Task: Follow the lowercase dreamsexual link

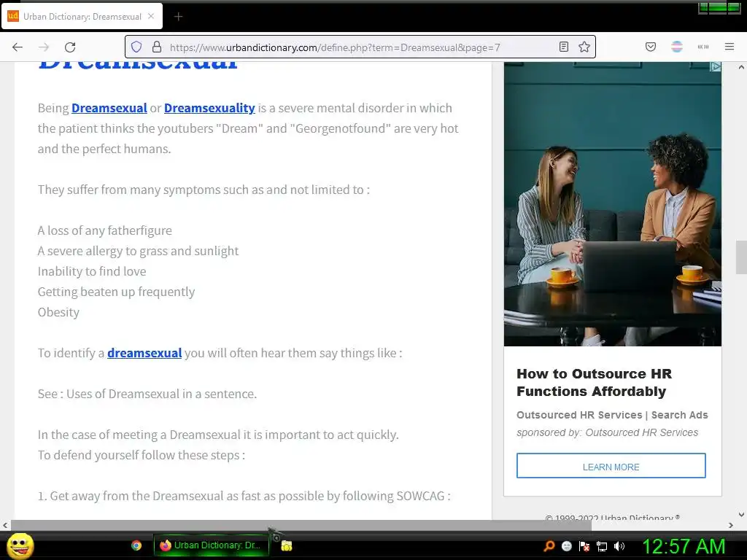Action: pos(144,353)
